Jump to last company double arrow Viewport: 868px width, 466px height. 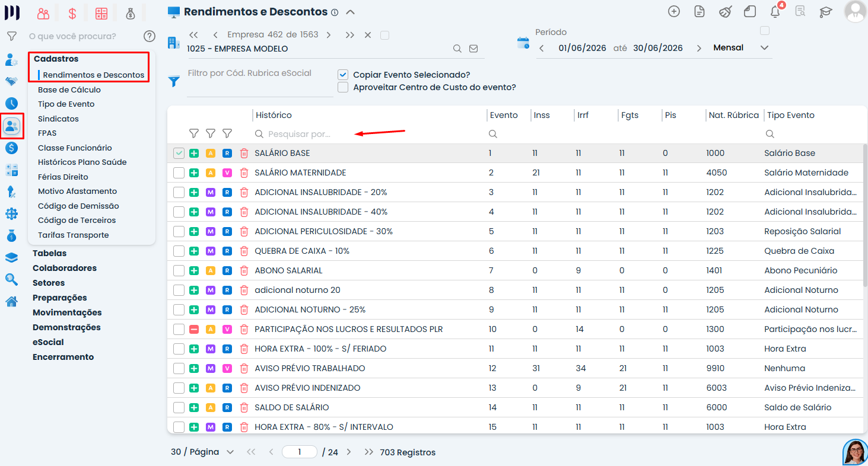pos(350,35)
